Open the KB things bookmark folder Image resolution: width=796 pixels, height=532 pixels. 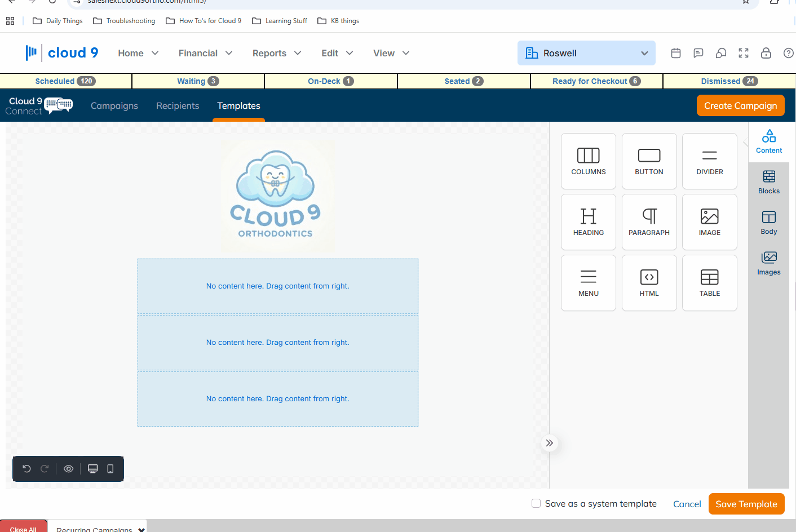[338, 21]
